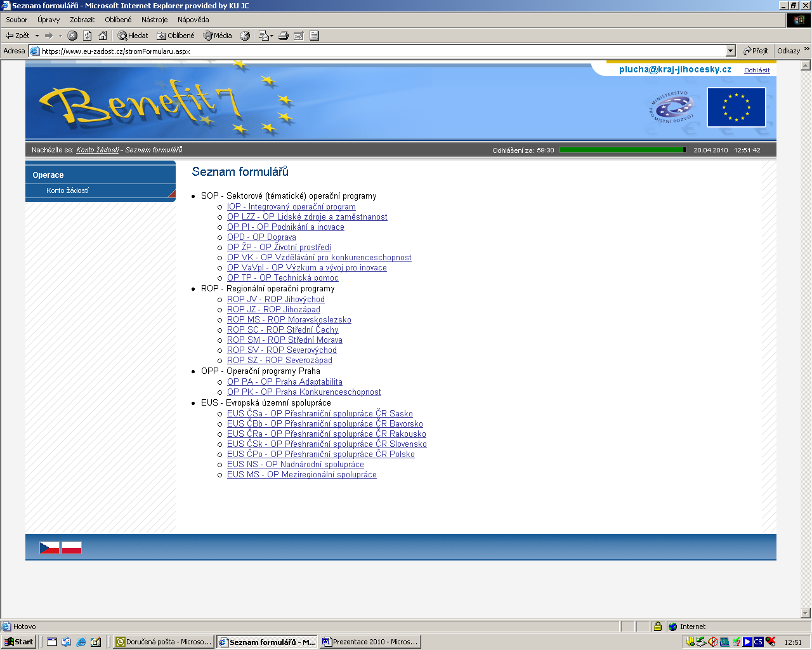Open ROP SM Střední Morava link
Image resolution: width=812 pixels, height=650 pixels.
click(285, 340)
